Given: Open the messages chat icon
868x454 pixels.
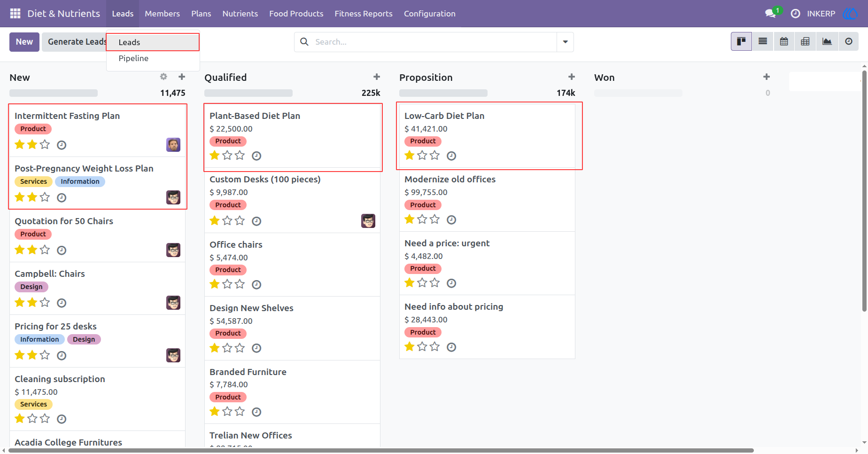Looking at the screenshot, I should point(770,14).
